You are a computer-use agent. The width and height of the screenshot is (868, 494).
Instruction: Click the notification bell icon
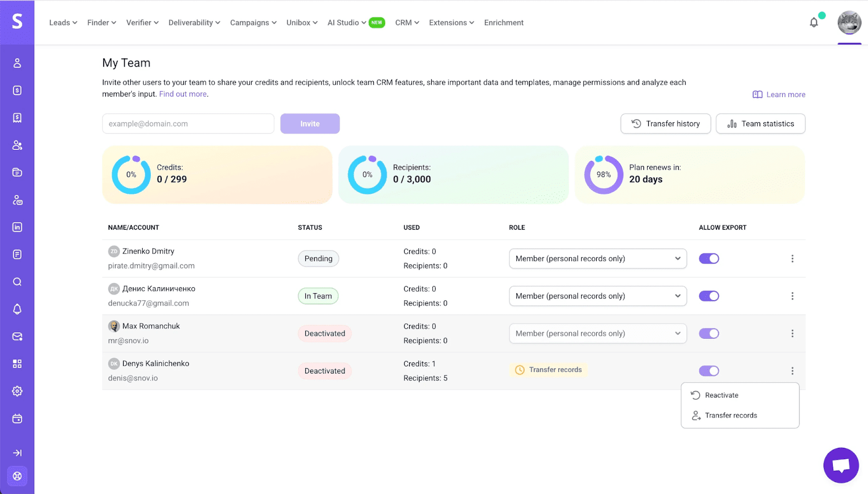pyautogui.click(x=814, y=23)
